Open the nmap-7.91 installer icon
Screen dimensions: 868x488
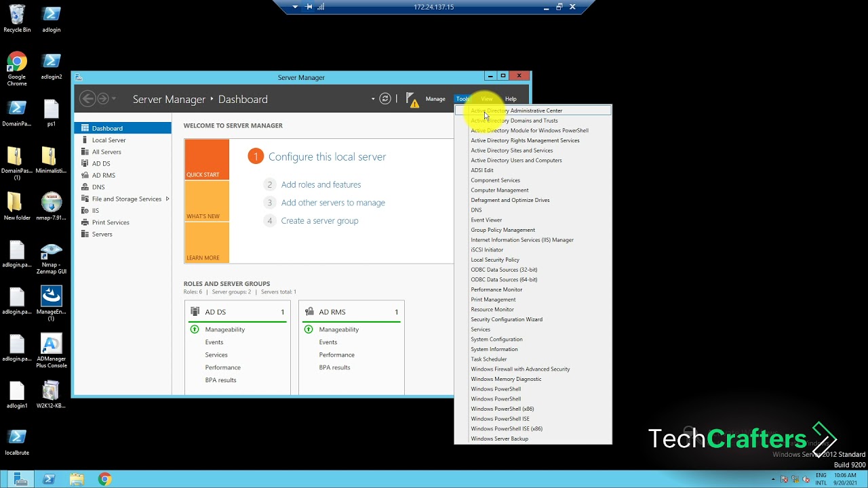click(52, 206)
